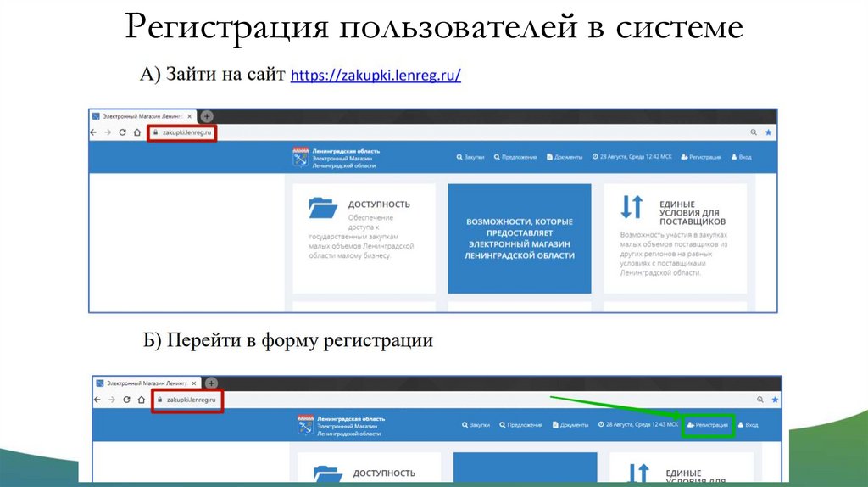Click the folder icon on the upper Доступность card
Screen dimensions: 868x487
[323, 208]
